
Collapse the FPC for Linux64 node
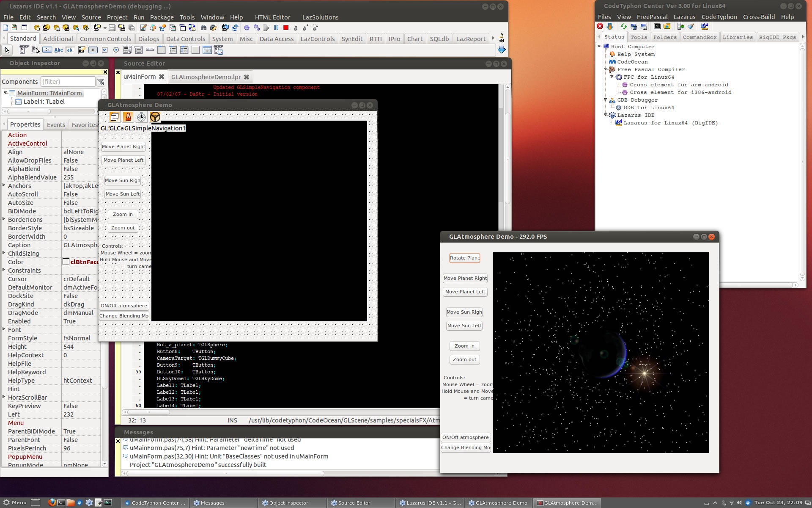612,77
